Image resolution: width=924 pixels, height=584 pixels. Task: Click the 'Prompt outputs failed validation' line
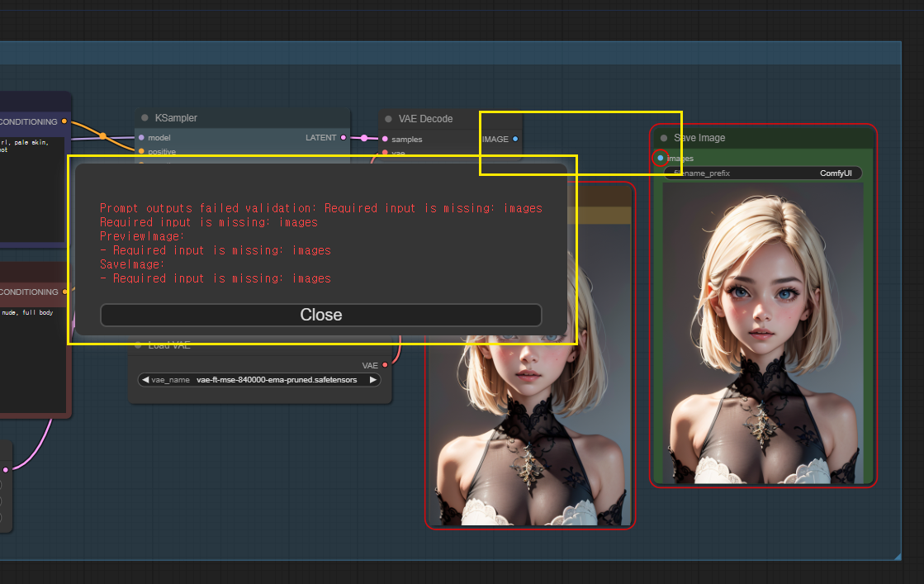click(x=321, y=208)
